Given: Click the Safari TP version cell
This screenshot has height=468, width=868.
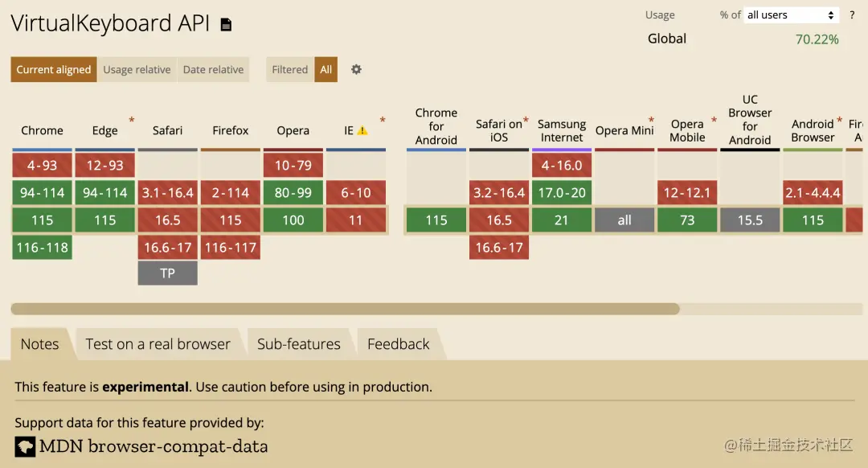Looking at the screenshot, I should pos(168,273).
